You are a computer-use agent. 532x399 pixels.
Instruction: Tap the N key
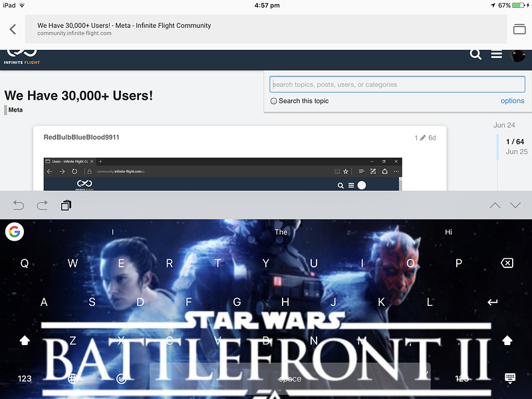(x=314, y=340)
